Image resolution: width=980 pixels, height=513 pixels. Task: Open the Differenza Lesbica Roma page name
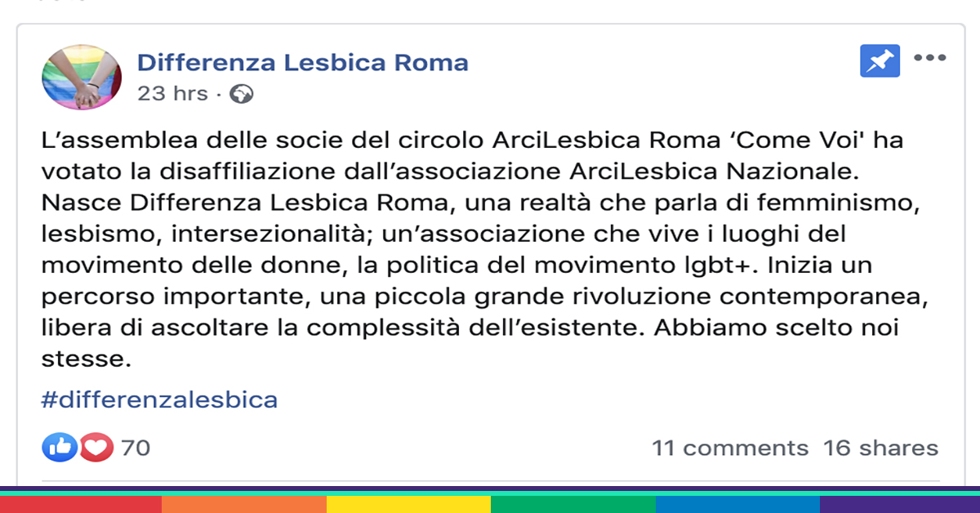click(x=303, y=62)
